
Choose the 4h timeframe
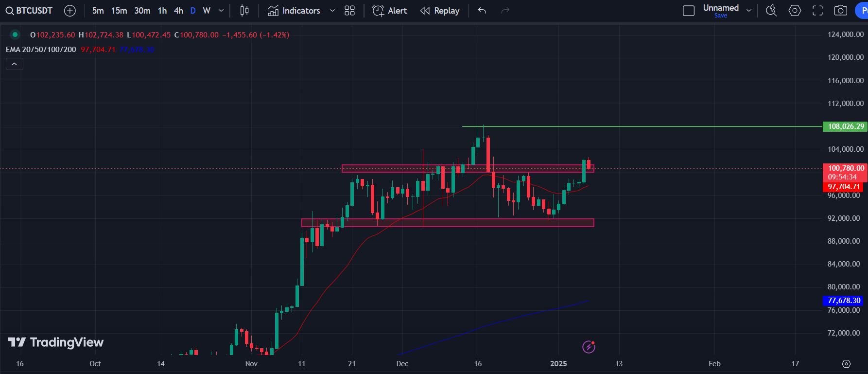click(x=178, y=11)
